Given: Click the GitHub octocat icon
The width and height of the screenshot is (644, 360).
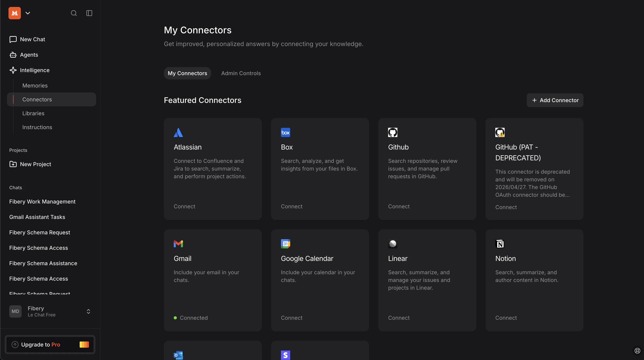Looking at the screenshot, I should [x=393, y=132].
